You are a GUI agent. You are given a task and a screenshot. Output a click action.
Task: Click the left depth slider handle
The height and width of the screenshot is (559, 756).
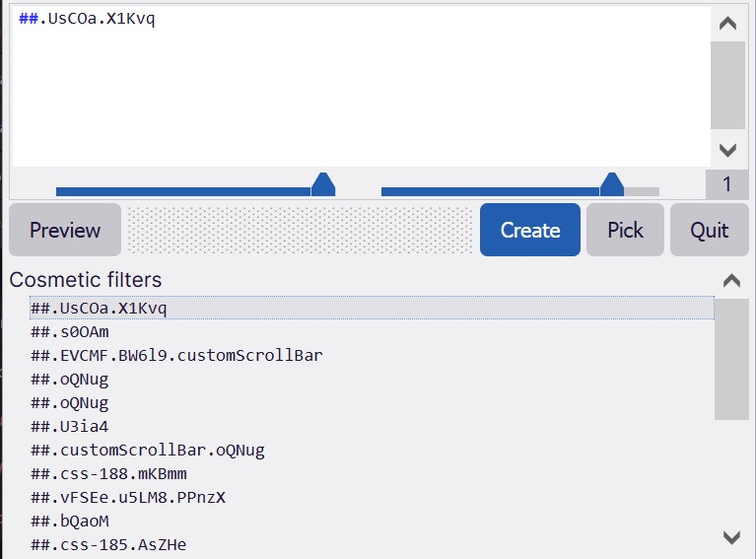(x=323, y=184)
